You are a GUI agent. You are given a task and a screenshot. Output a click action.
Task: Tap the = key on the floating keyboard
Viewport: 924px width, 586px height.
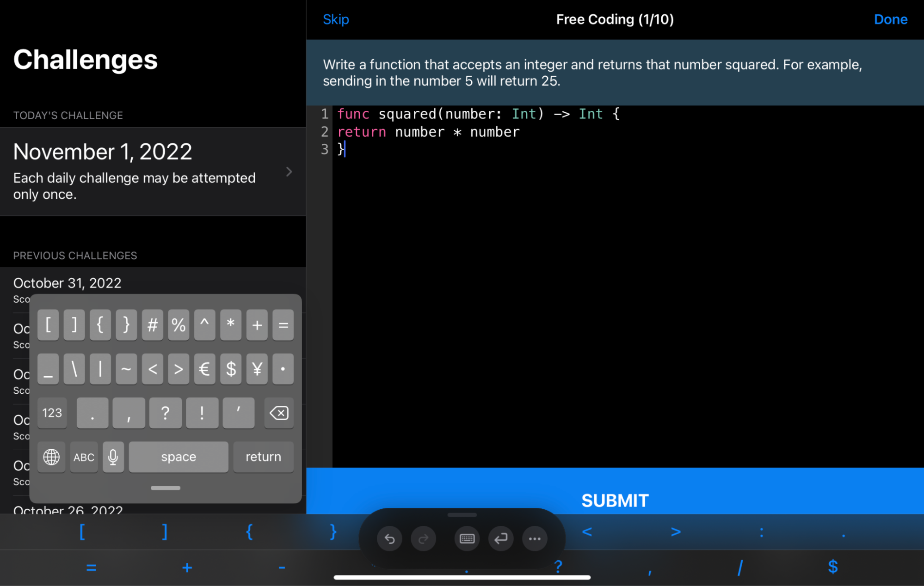coord(283,325)
